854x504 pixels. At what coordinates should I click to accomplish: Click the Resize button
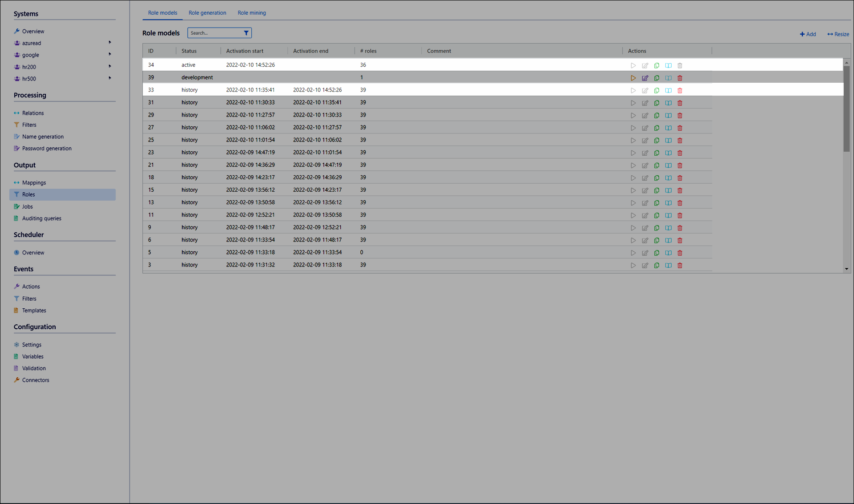tap(838, 34)
